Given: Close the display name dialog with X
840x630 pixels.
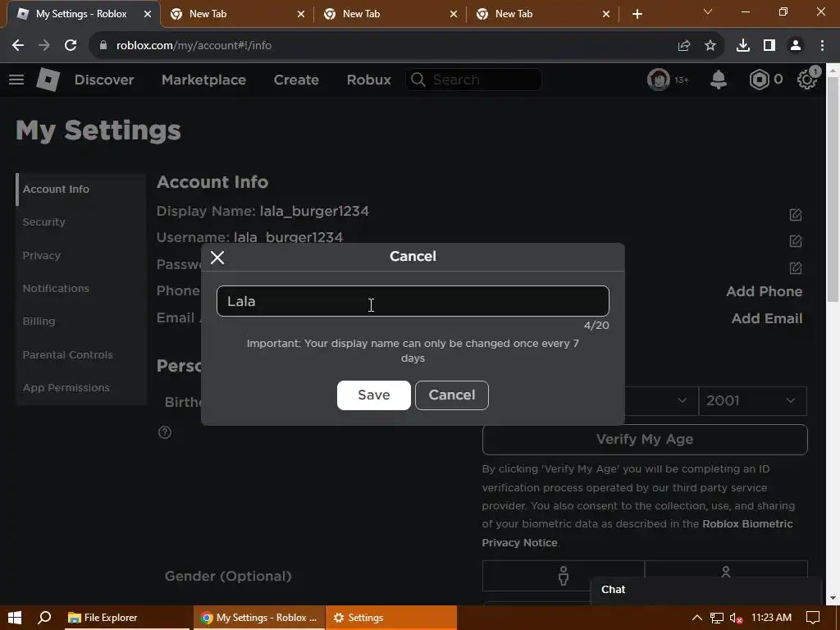Looking at the screenshot, I should click(217, 258).
